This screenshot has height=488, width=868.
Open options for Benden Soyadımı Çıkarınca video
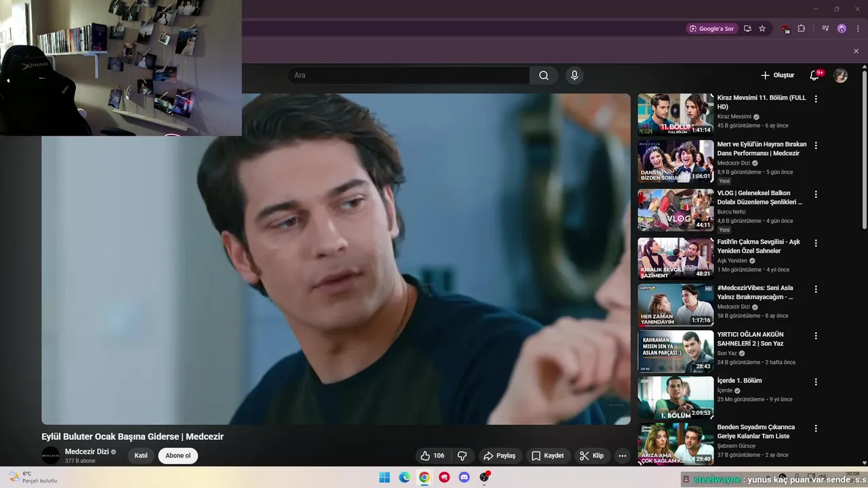(816, 428)
